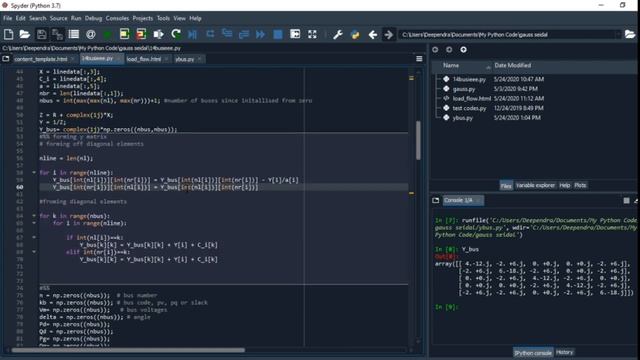
Task: Open the PYTHONPATH manager
Action: (355, 35)
